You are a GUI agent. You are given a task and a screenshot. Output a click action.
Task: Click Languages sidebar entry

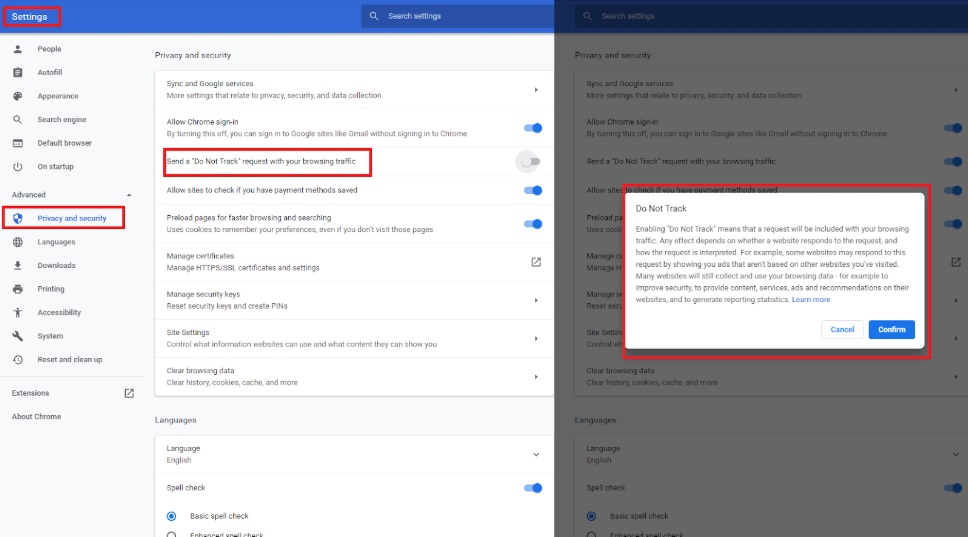click(x=56, y=242)
